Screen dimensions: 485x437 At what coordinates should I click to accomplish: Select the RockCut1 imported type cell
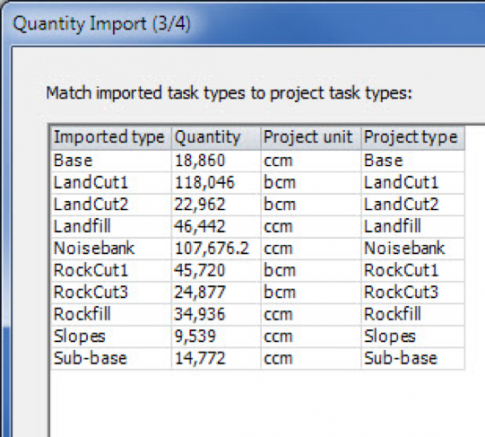click(111, 270)
